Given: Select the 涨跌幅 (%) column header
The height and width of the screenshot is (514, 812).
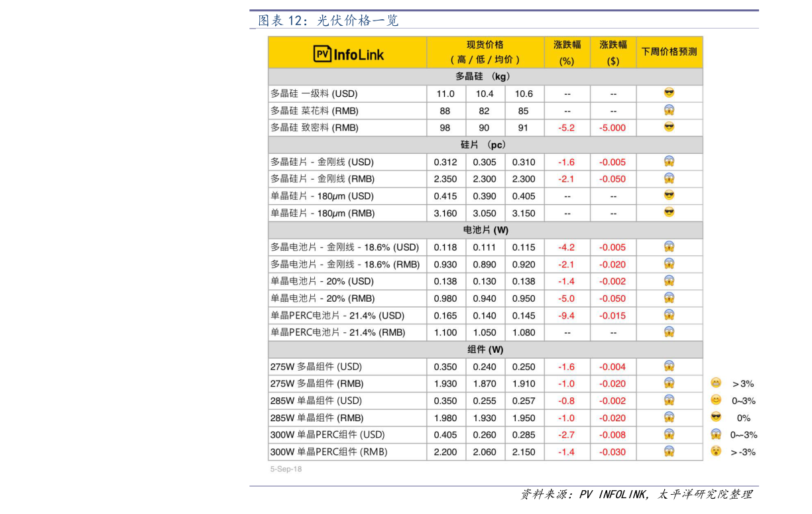Looking at the screenshot, I should click(567, 52).
